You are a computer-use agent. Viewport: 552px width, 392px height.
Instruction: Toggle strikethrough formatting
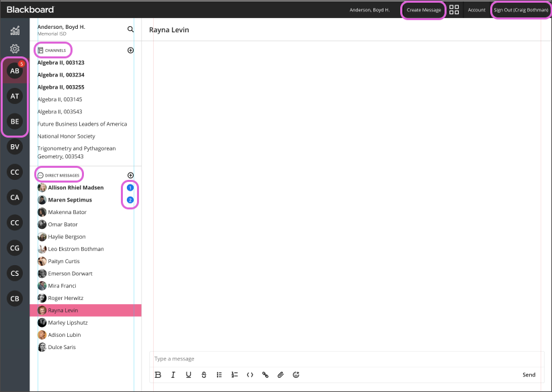tap(204, 375)
